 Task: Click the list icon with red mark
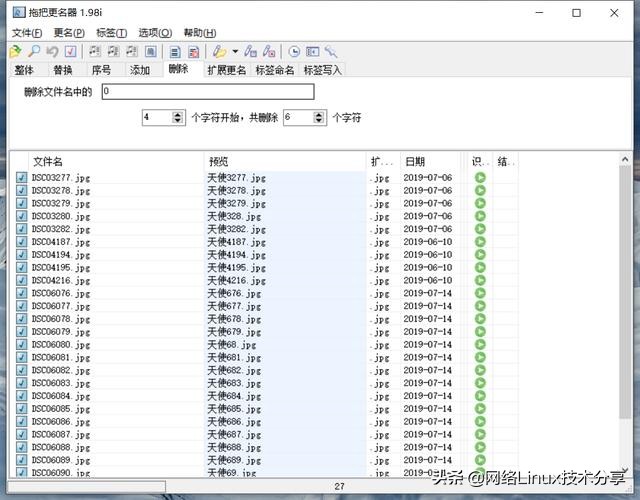pyautogui.click(x=193, y=52)
